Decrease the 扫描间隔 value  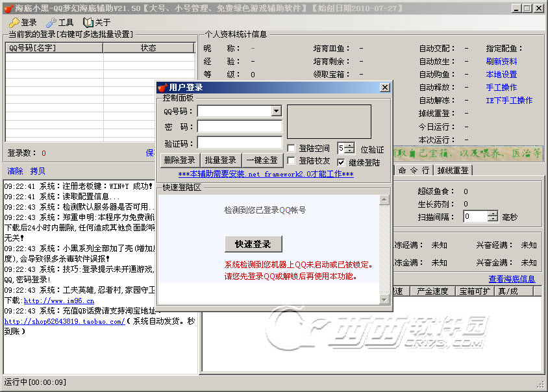493,219
